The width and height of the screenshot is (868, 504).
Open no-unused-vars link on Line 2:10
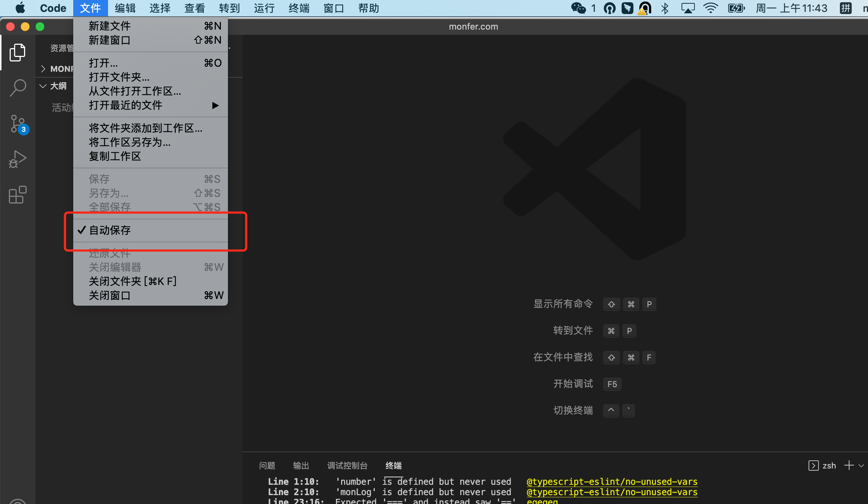[x=612, y=492]
